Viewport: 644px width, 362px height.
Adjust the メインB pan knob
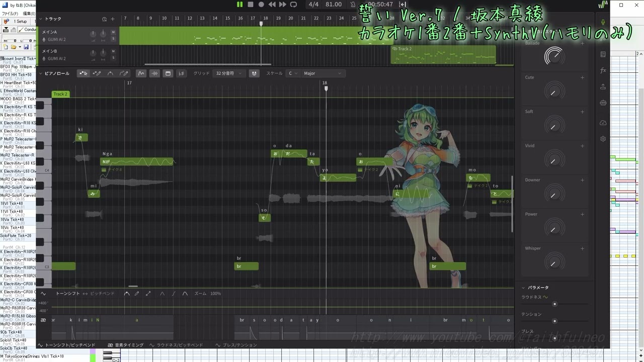(103, 53)
